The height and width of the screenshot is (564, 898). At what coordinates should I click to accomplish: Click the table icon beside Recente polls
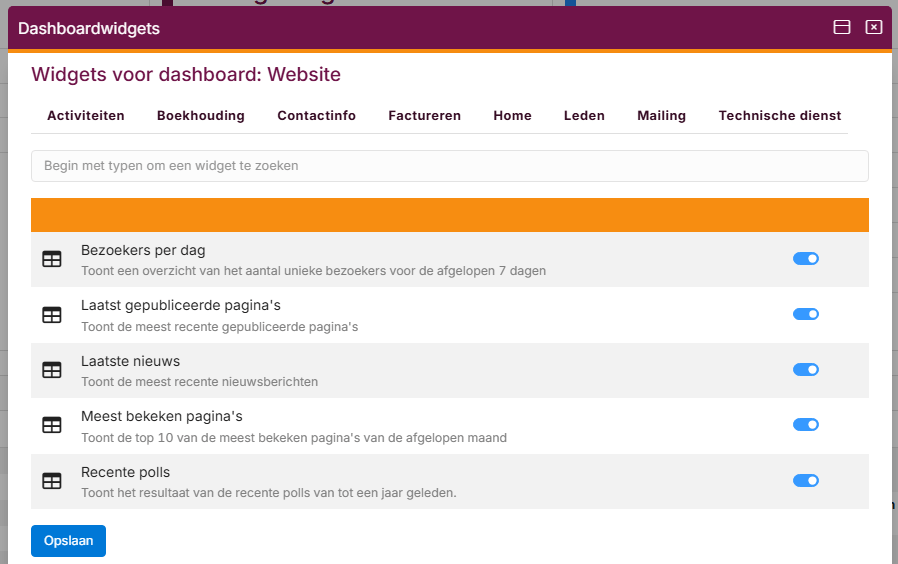pos(52,481)
